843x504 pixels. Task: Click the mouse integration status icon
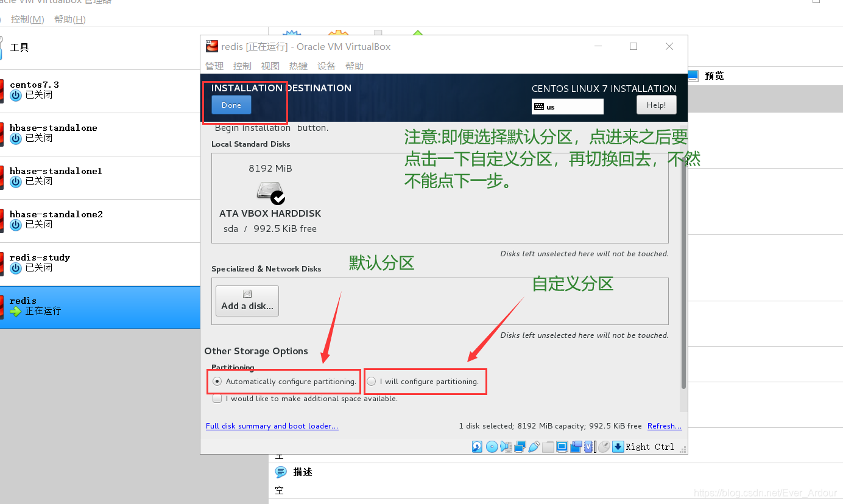pyautogui.click(x=604, y=447)
